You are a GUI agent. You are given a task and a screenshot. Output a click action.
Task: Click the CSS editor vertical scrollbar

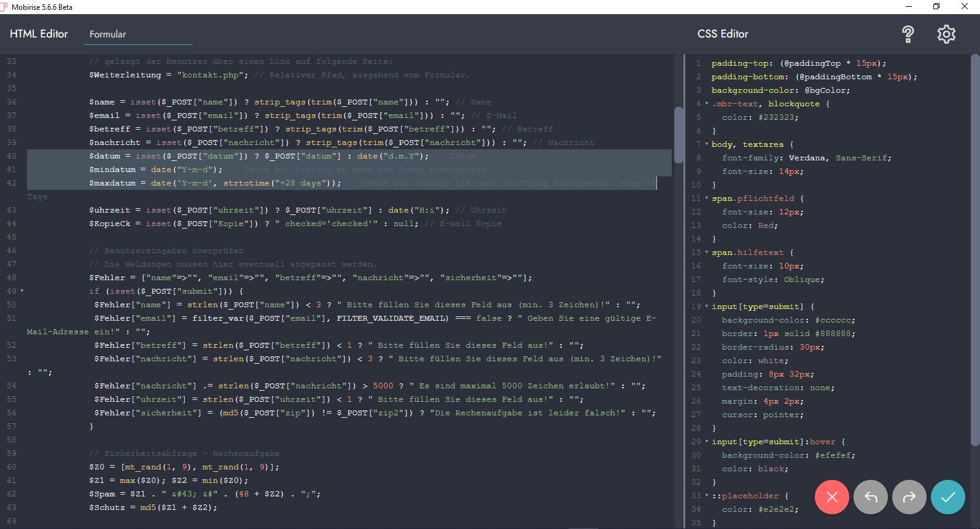point(974,246)
